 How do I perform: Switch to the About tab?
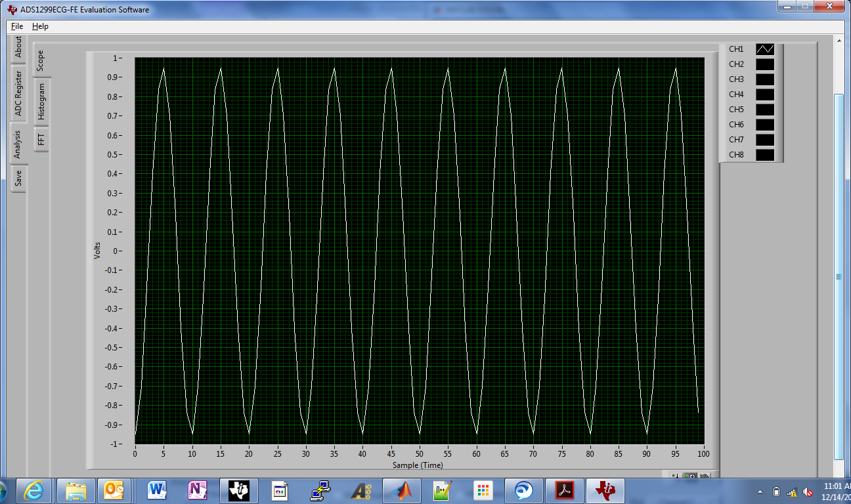pyautogui.click(x=18, y=47)
